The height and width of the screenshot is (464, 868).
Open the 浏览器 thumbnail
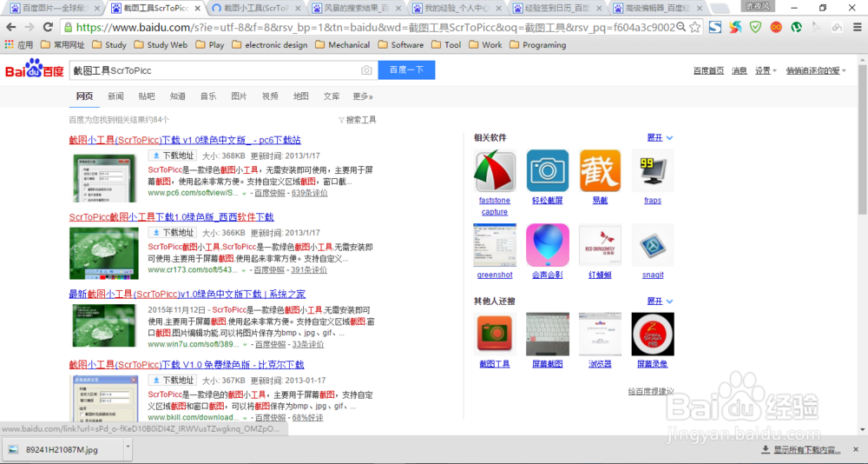point(600,335)
